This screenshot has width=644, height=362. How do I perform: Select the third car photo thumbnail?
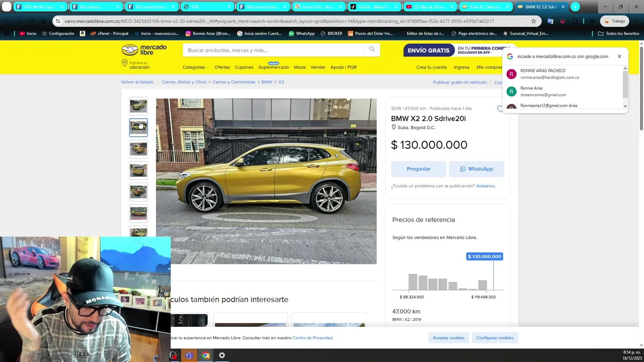point(138,149)
